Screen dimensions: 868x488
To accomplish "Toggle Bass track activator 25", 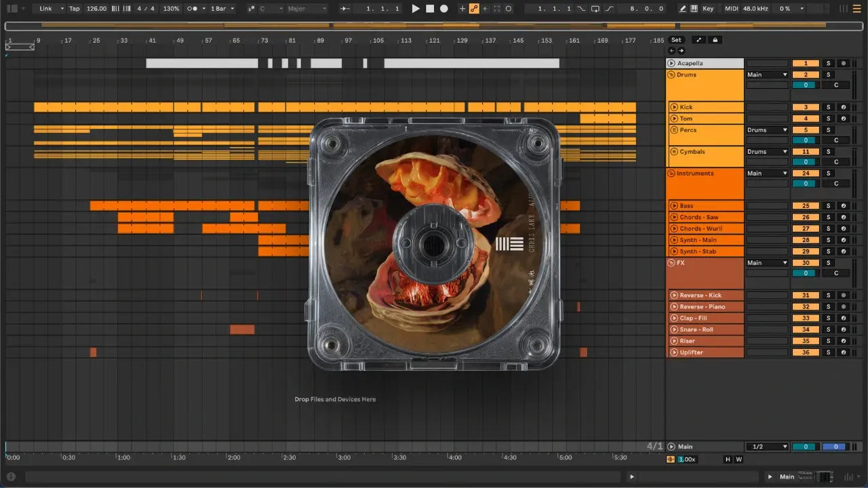I will [806, 206].
